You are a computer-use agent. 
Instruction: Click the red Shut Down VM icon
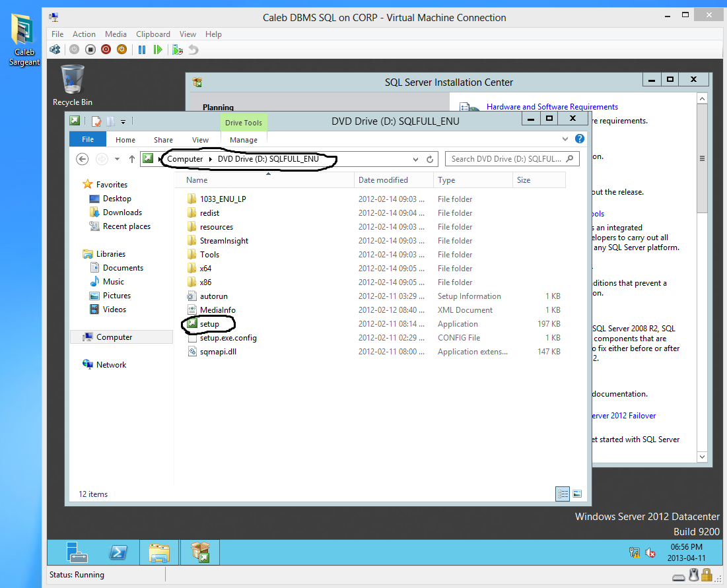[x=106, y=49]
